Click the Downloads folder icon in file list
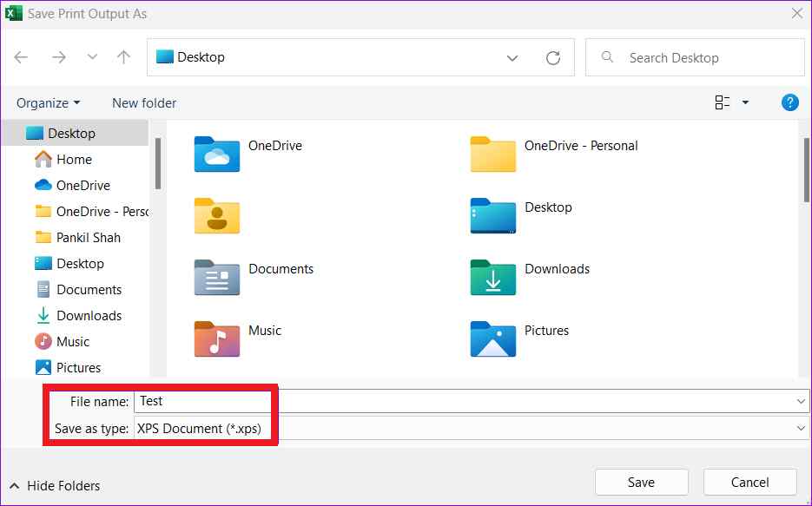Image resolution: width=812 pixels, height=506 pixels. 493,278
